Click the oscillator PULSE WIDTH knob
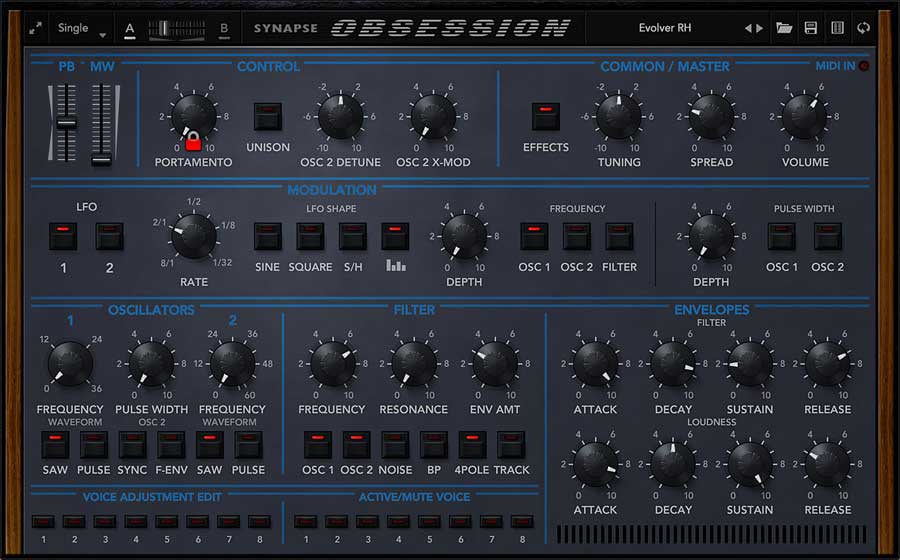900x560 pixels. [x=152, y=364]
